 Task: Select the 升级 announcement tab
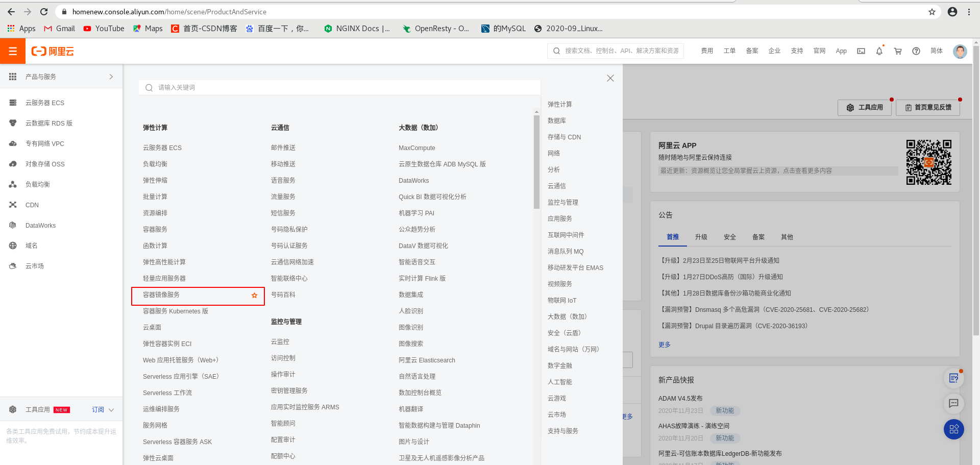701,237
